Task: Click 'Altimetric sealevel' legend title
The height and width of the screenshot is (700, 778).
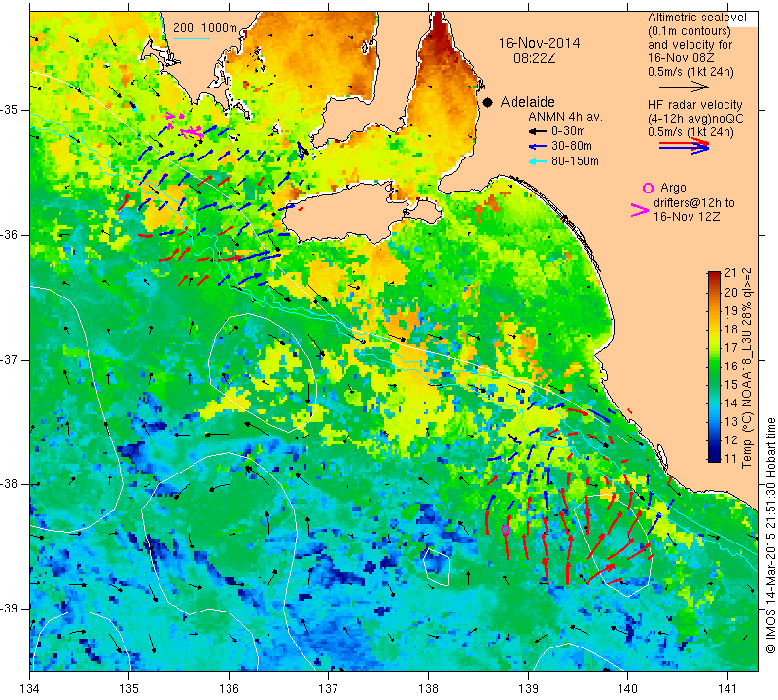Action: pyautogui.click(x=697, y=17)
